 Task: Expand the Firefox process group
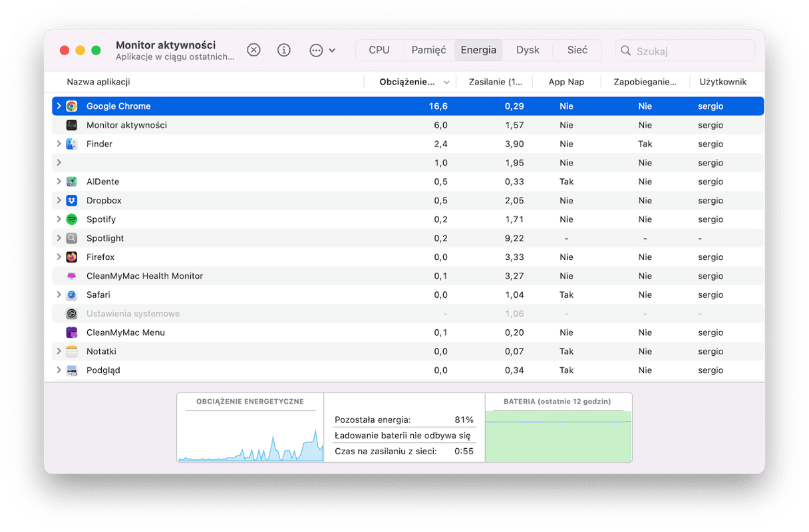pos(59,257)
